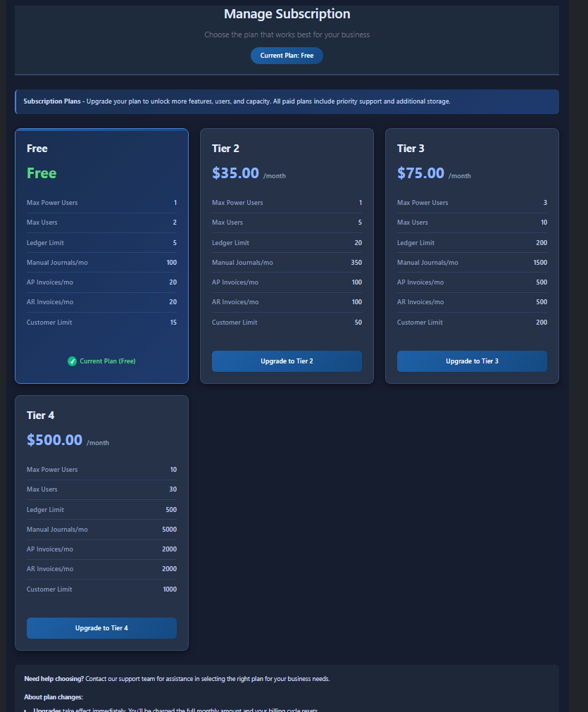
Task: Click Max Power Users row in Free card
Action: 101,203
